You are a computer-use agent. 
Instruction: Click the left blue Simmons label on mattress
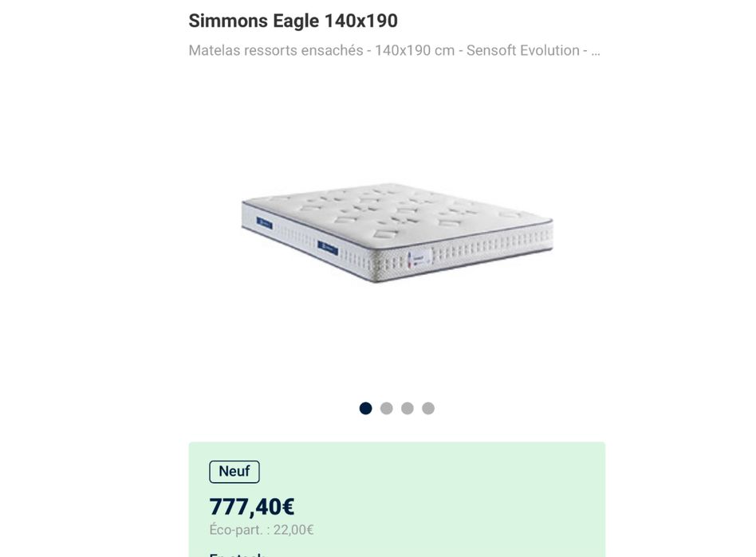[x=265, y=224]
